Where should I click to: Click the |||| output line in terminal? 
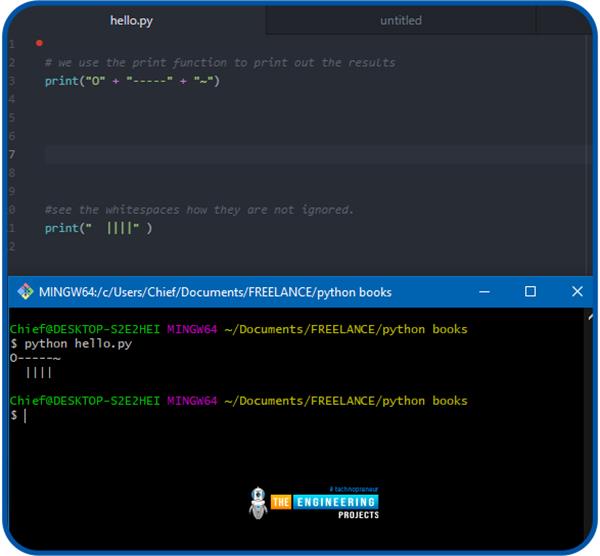[x=38, y=372]
